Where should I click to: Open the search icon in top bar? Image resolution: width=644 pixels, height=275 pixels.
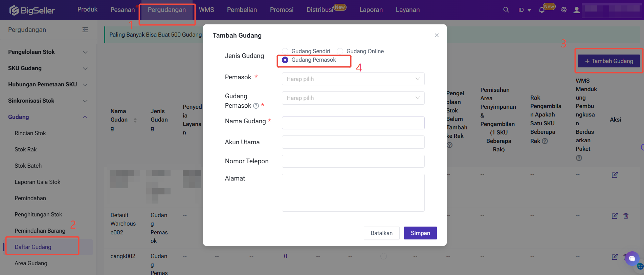506,10
